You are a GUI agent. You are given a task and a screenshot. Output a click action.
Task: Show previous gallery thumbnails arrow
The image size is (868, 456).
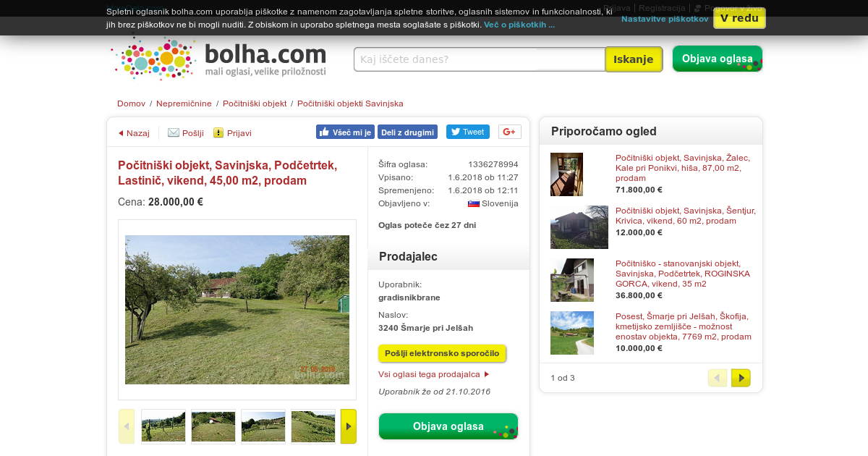[127, 426]
